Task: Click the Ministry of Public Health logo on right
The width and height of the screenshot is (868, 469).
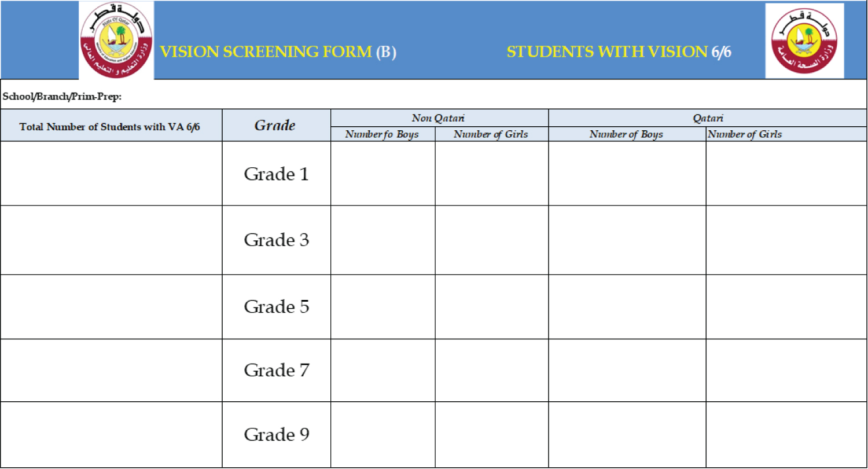Action: 804,40
